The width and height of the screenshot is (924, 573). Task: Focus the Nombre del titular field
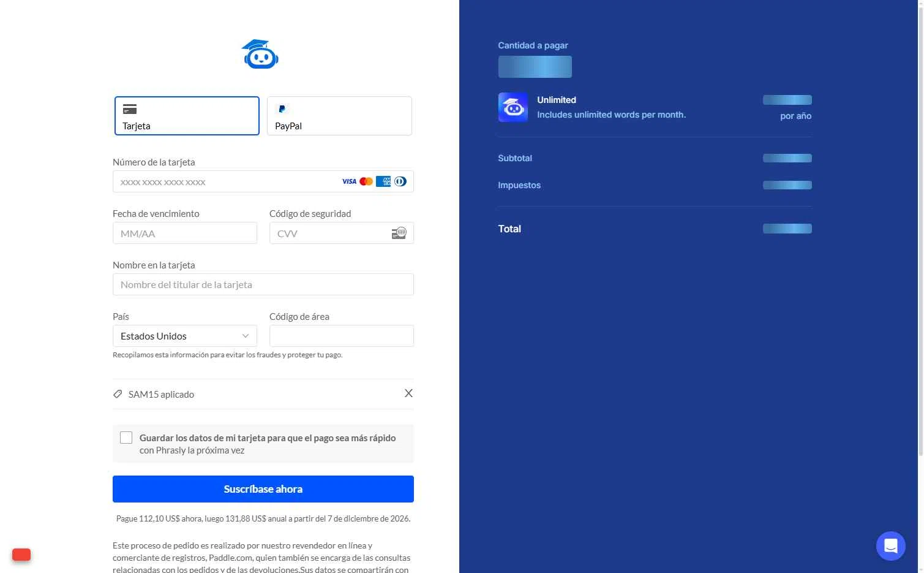(x=263, y=284)
